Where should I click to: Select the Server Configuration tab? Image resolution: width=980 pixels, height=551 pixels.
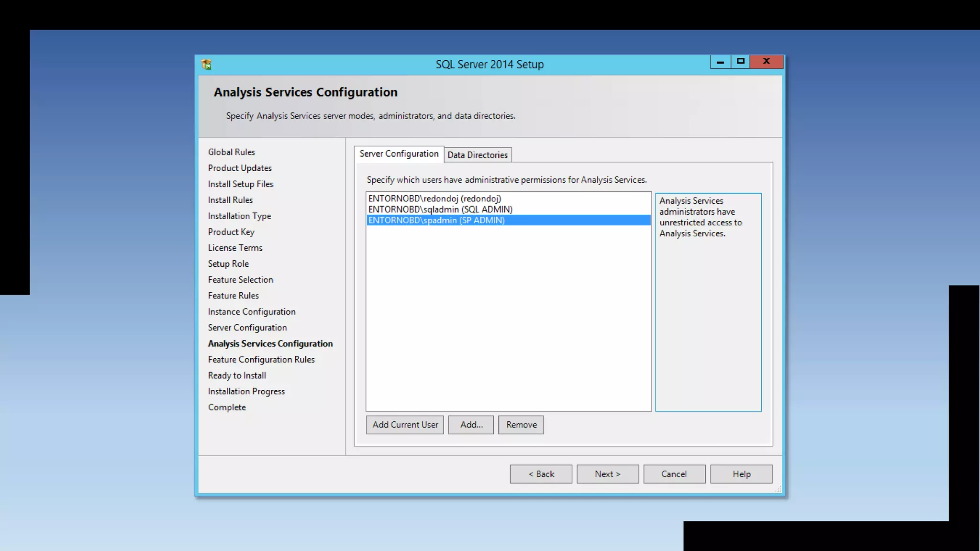pyautogui.click(x=399, y=154)
